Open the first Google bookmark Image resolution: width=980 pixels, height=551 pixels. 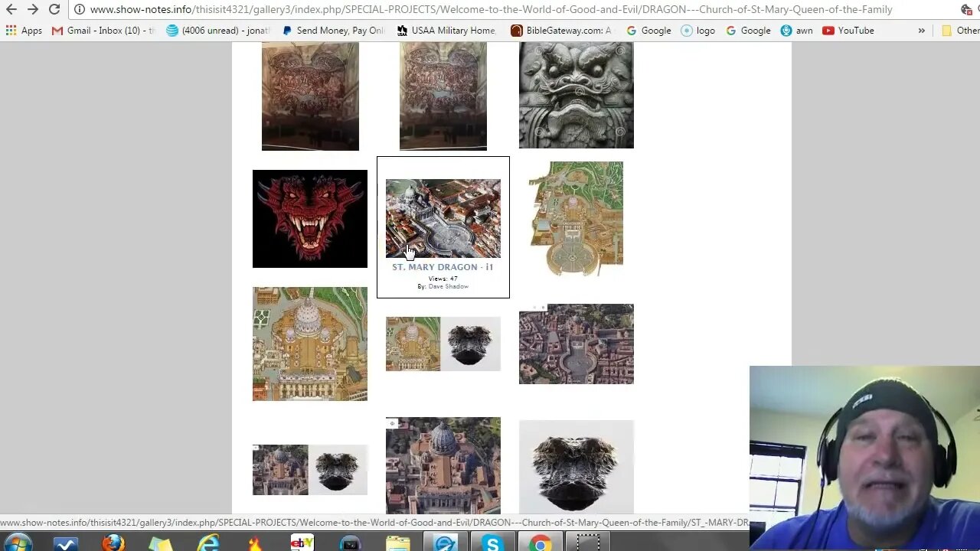point(648,31)
